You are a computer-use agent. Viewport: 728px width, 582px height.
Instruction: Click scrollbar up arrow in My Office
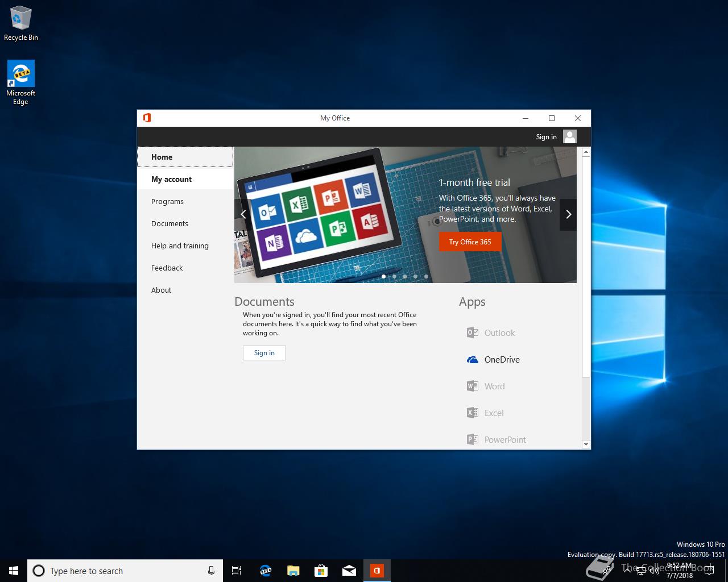(x=586, y=152)
